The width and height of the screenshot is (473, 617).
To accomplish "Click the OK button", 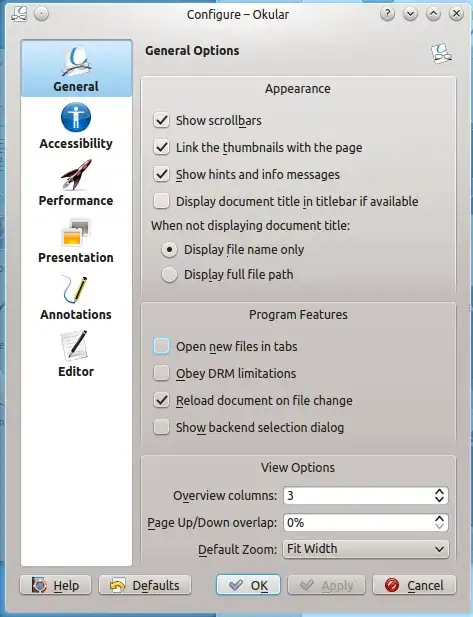I will coord(248,585).
